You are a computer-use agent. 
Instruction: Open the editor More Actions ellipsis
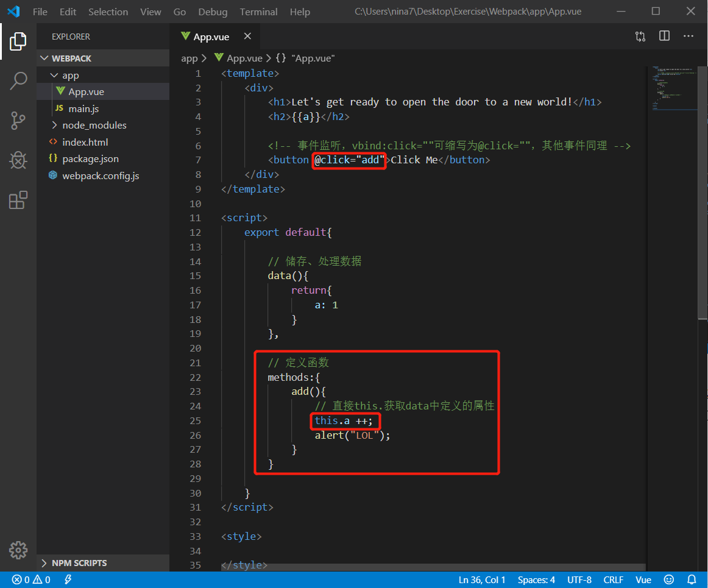[x=689, y=37]
